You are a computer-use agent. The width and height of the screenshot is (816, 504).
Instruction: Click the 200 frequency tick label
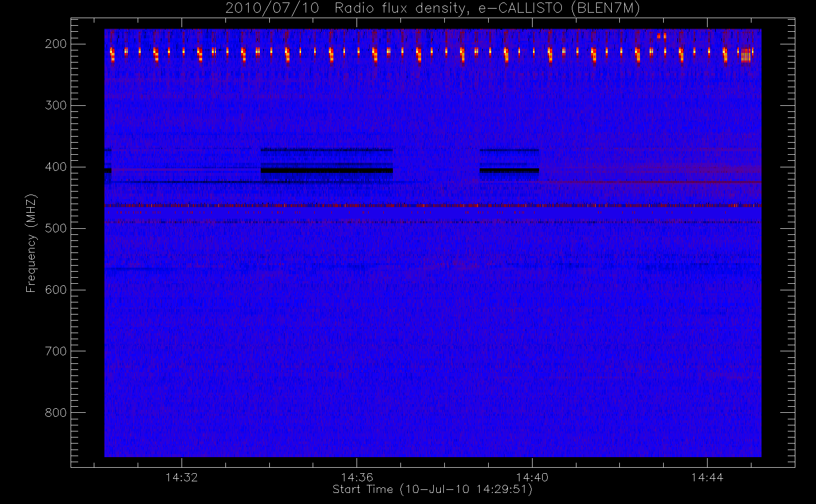[x=56, y=44]
